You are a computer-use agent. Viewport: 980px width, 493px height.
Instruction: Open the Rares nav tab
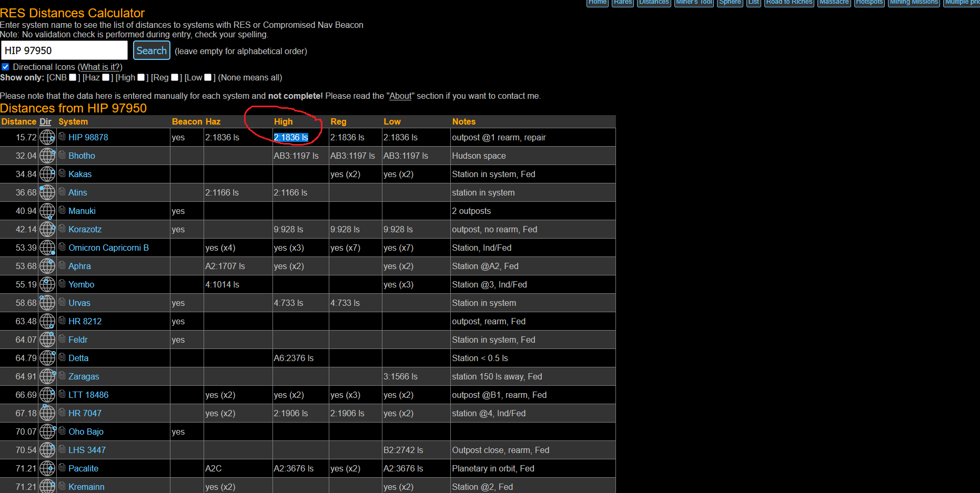point(623,3)
